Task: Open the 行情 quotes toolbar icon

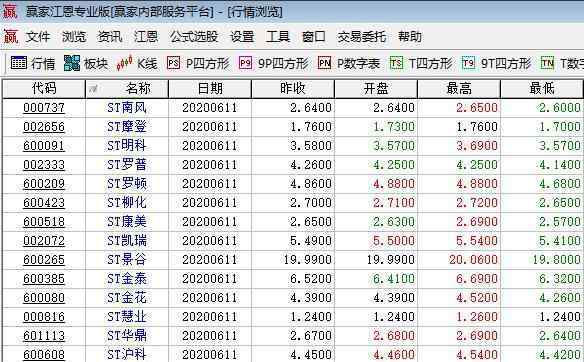Action: [19, 63]
